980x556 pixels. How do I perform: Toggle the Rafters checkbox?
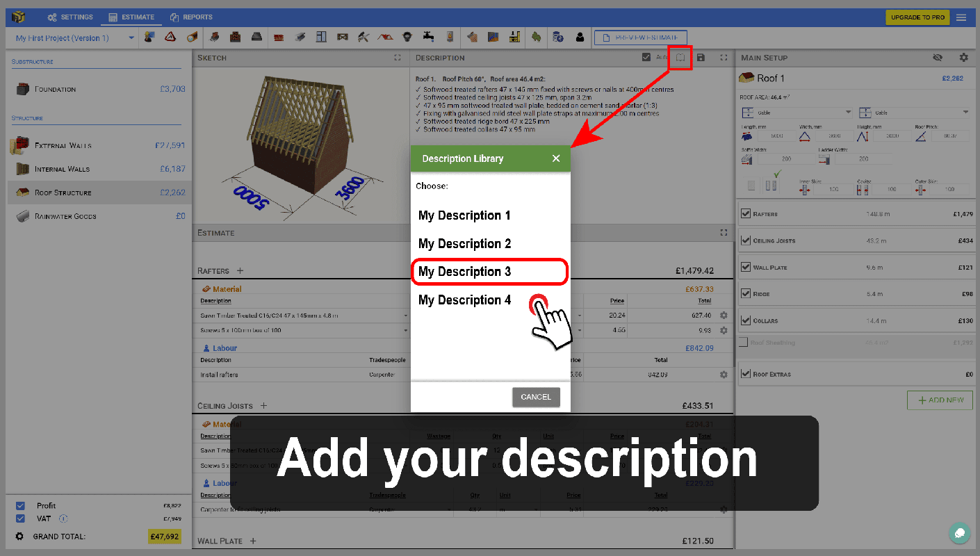(746, 214)
